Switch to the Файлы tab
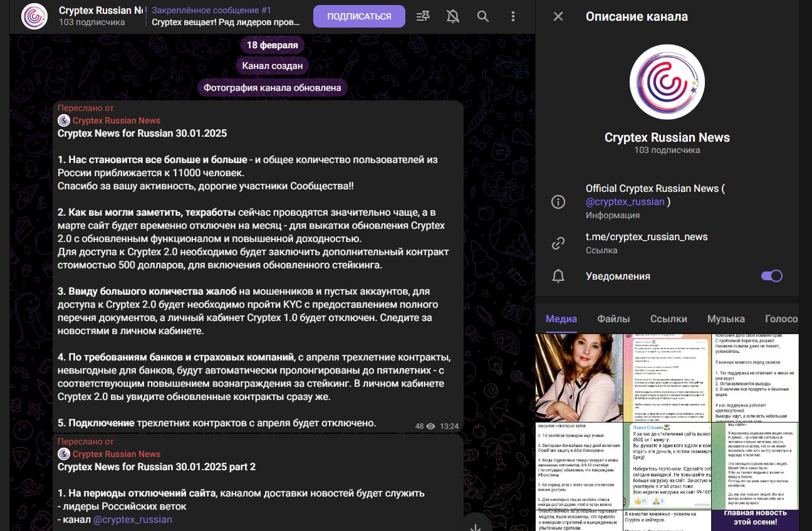The height and width of the screenshot is (531, 812). (x=613, y=318)
